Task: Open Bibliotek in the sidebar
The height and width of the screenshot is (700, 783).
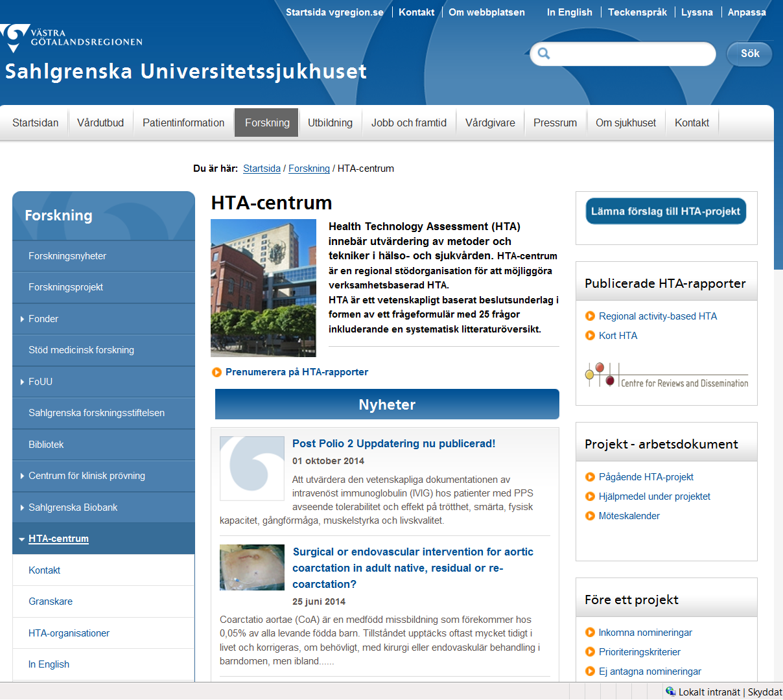Action: point(104,445)
